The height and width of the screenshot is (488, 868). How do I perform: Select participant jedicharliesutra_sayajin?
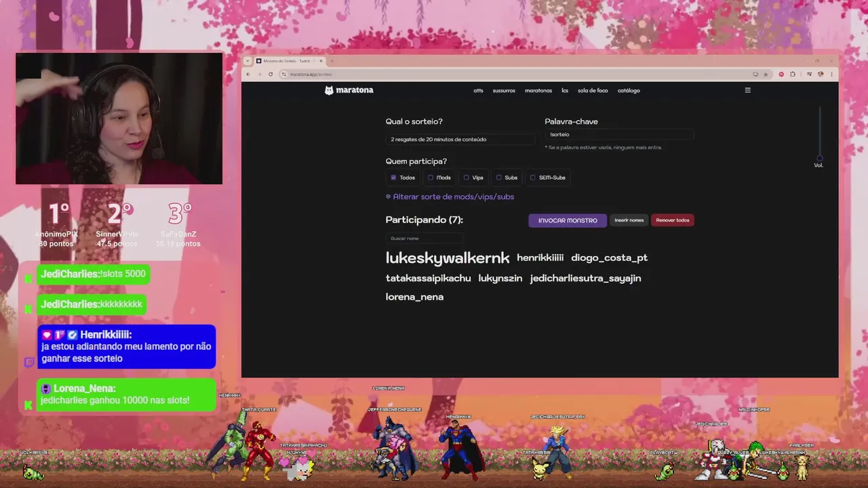[585, 278]
